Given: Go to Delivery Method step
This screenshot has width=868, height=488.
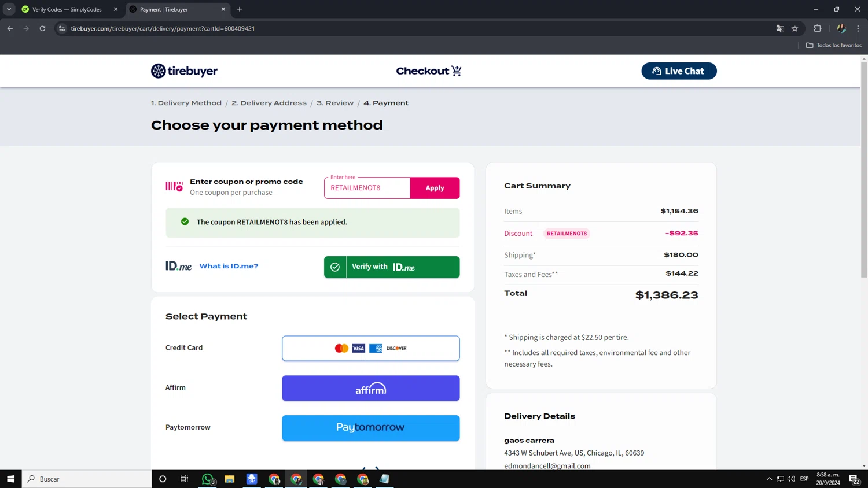Looking at the screenshot, I should (186, 103).
